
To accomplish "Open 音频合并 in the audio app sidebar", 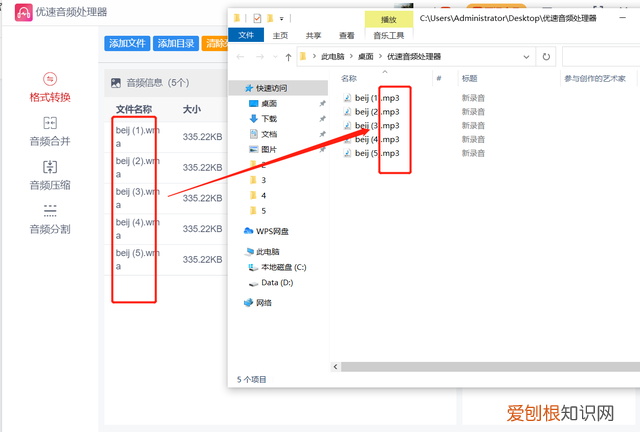I will tap(50, 132).
